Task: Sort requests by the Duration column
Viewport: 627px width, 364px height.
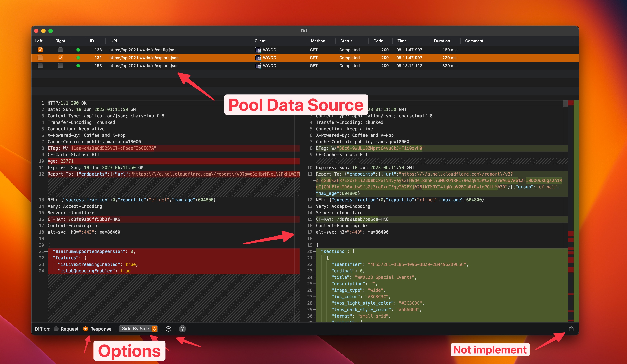Action: (x=442, y=41)
